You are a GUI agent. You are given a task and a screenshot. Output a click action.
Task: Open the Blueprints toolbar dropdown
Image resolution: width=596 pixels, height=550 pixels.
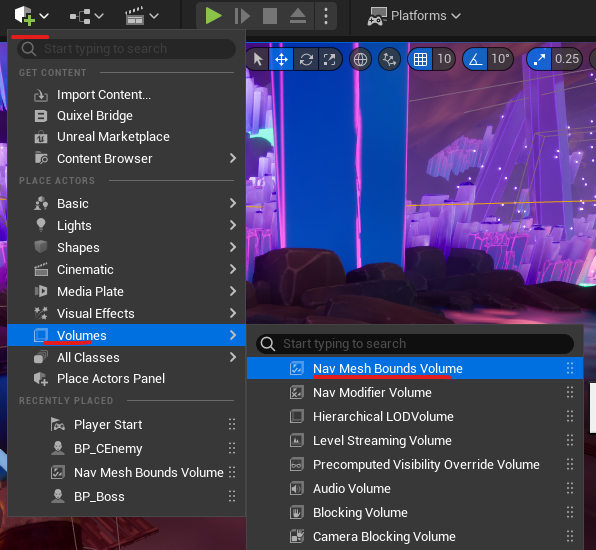coord(86,16)
